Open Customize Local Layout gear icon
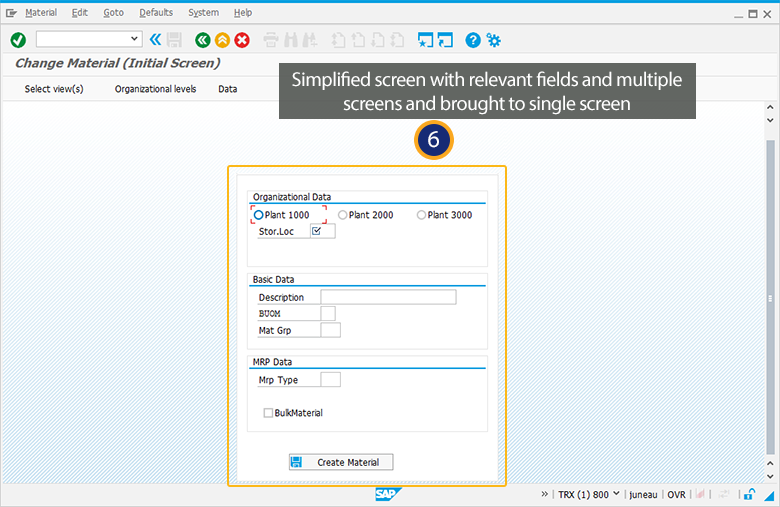Image resolution: width=780 pixels, height=507 pixels. click(493, 40)
